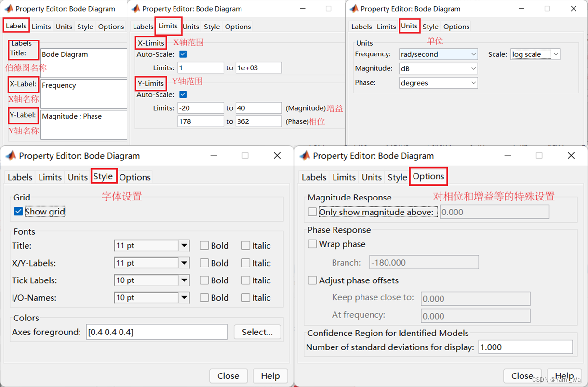Select Labels tab in top-left window
Image resolution: width=588 pixels, height=387 pixels.
[16, 26]
